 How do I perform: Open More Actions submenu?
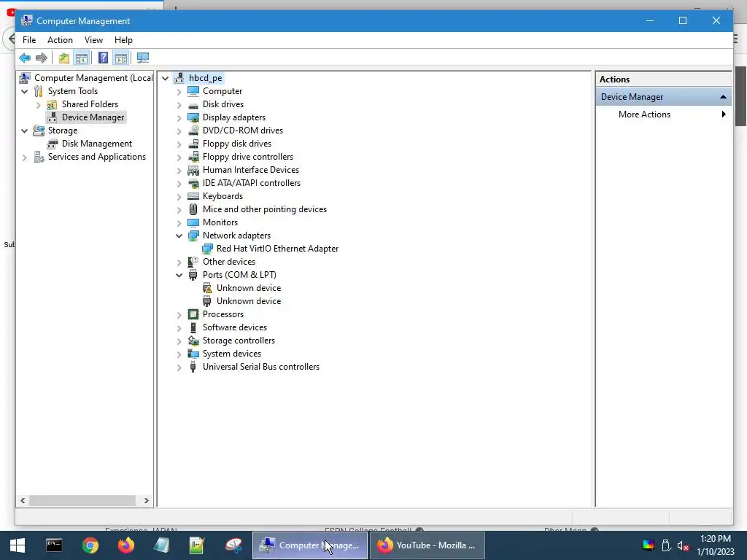pos(664,114)
